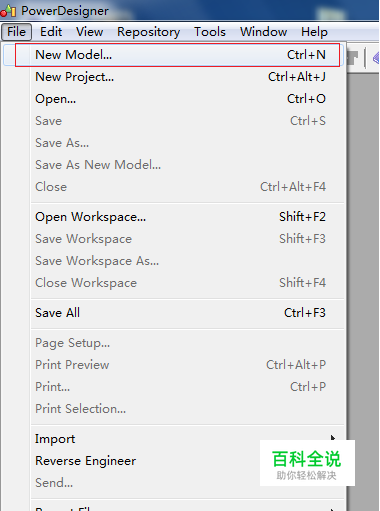Open the Window menu

[x=263, y=32]
